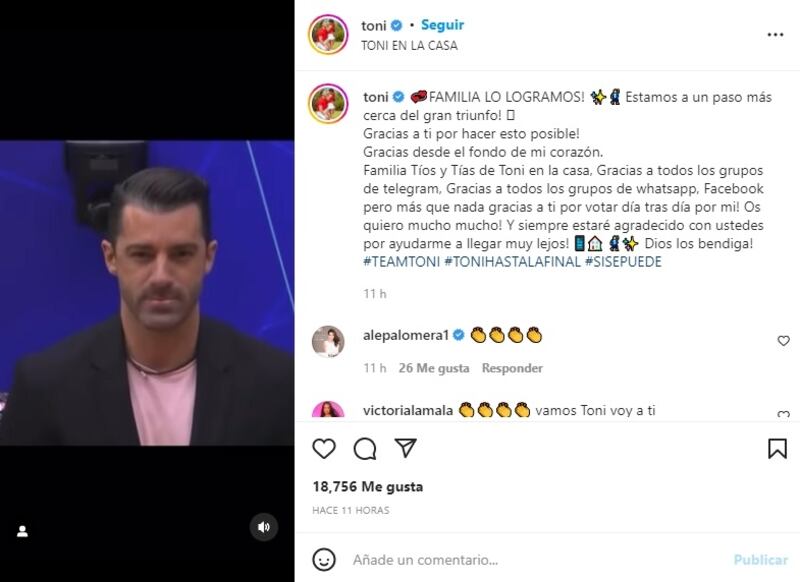The image size is (800, 582).
Task: View the 18,756 Me gusta list
Action: click(368, 487)
